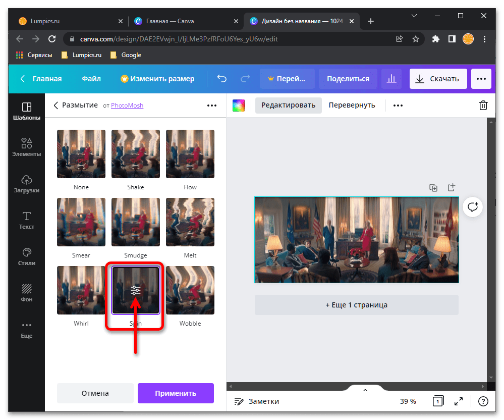This screenshot has height=420, width=504.
Task: Reload the current page
Action: pyautogui.click(x=52, y=39)
